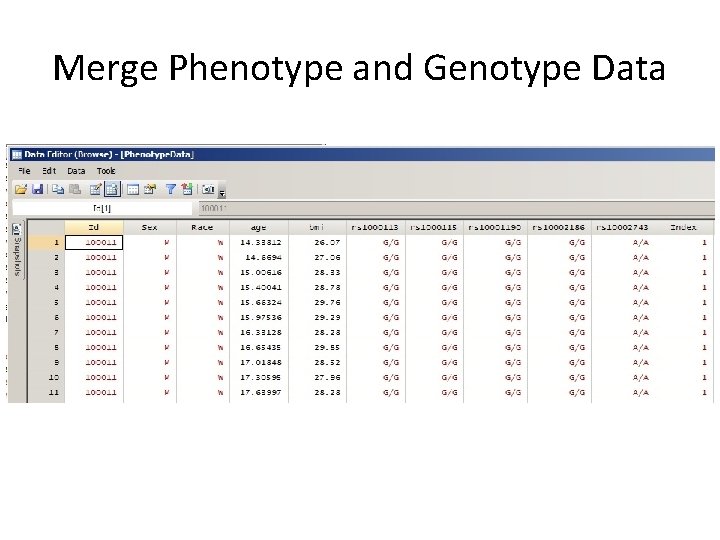Open the toolbar options dropdown arrow
Screen dimensions: 720x540
click(x=222, y=193)
